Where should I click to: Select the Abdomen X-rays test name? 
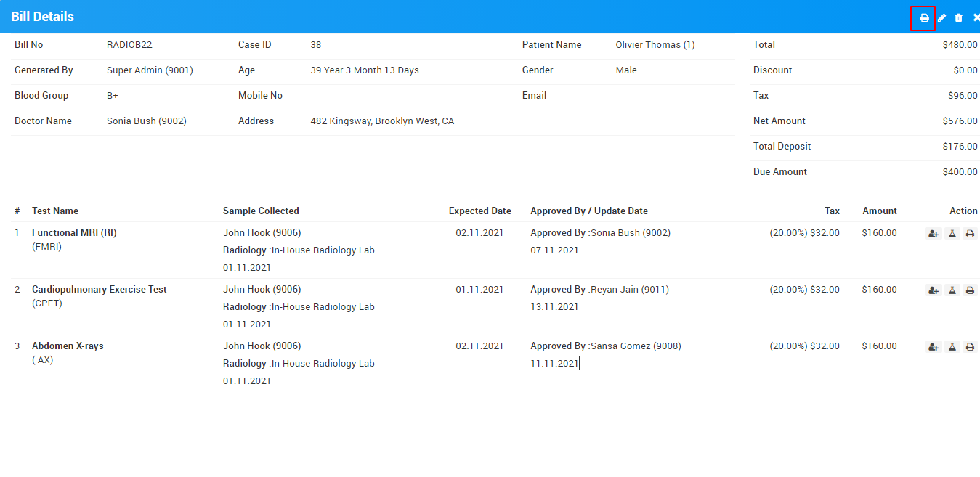(68, 346)
